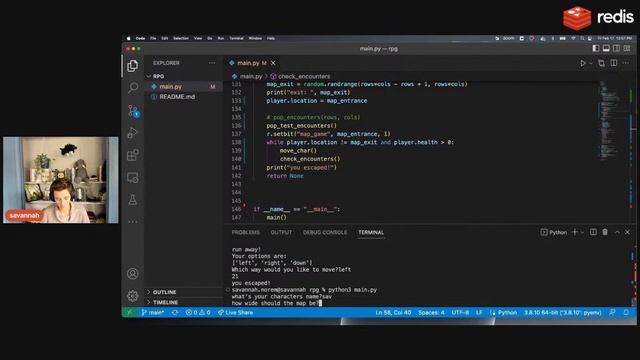Switch to the DEBUG CONSOLE tab
This screenshot has height=360, width=640.
325,232
